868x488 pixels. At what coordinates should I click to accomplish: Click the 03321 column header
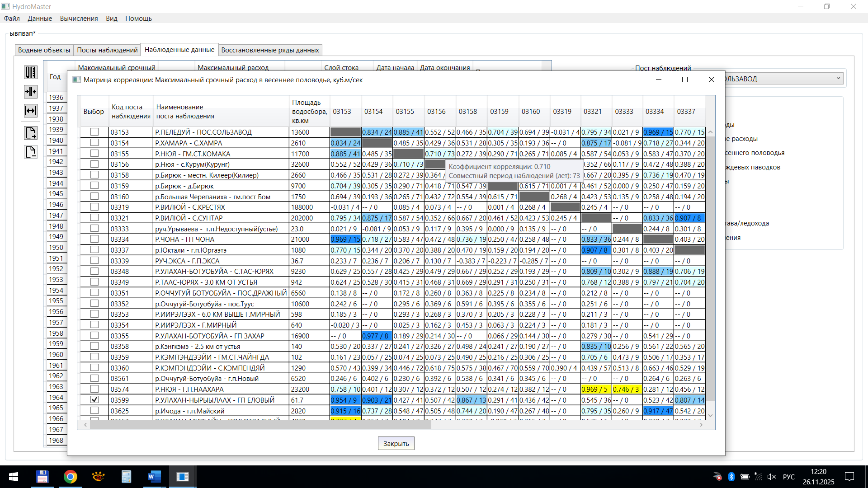click(x=592, y=112)
